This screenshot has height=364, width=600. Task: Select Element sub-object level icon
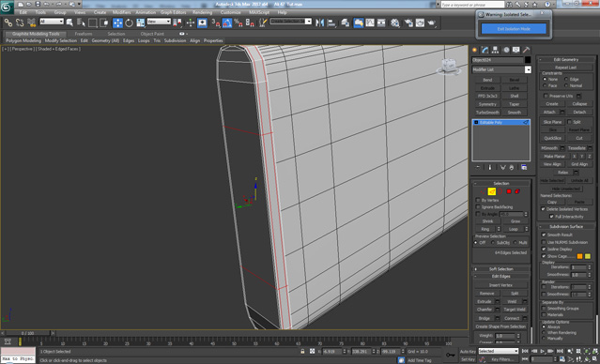click(x=517, y=191)
